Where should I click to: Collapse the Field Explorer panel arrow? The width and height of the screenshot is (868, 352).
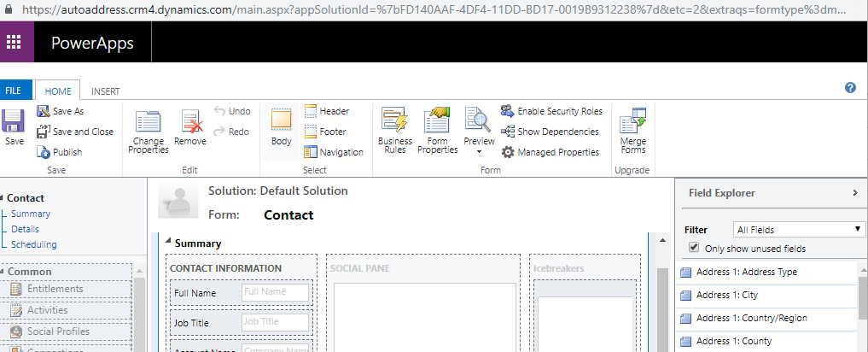click(855, 193)
